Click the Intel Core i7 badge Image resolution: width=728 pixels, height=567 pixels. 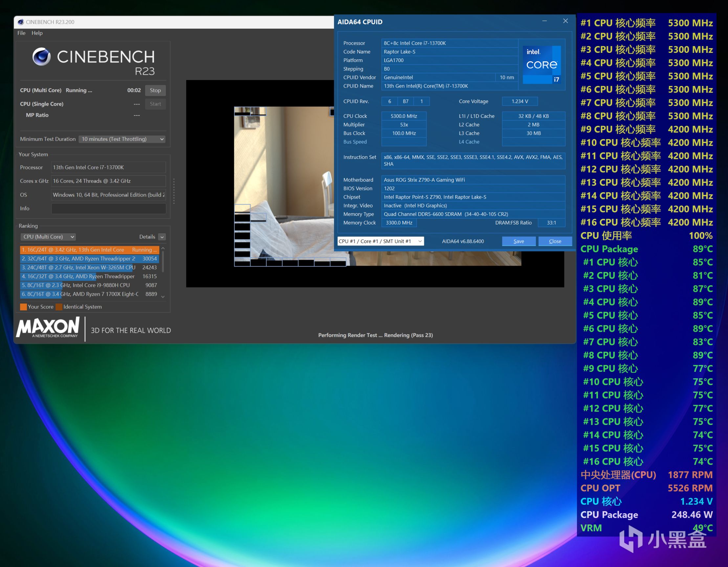542,65
